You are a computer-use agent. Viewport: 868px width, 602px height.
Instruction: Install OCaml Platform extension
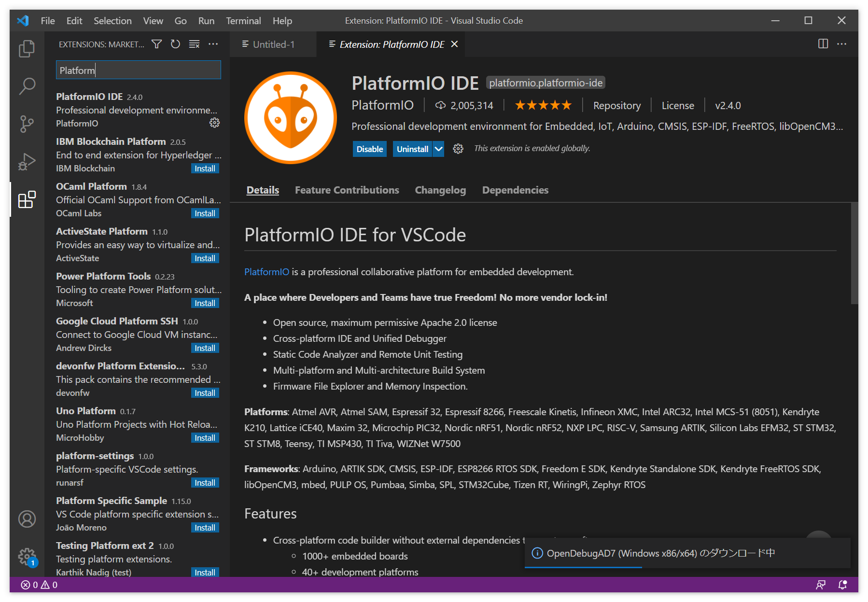[x=205, y=213]
